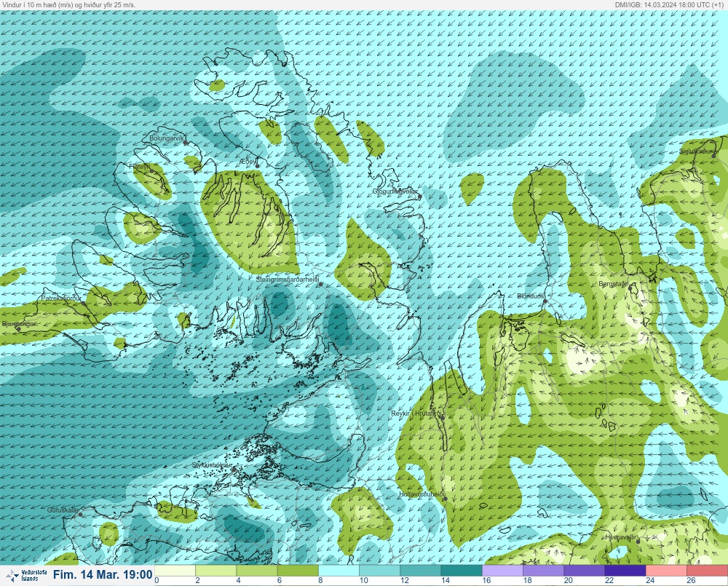728x586 pixels.
Task: Click the legend value 26
Action: [692, 580]
